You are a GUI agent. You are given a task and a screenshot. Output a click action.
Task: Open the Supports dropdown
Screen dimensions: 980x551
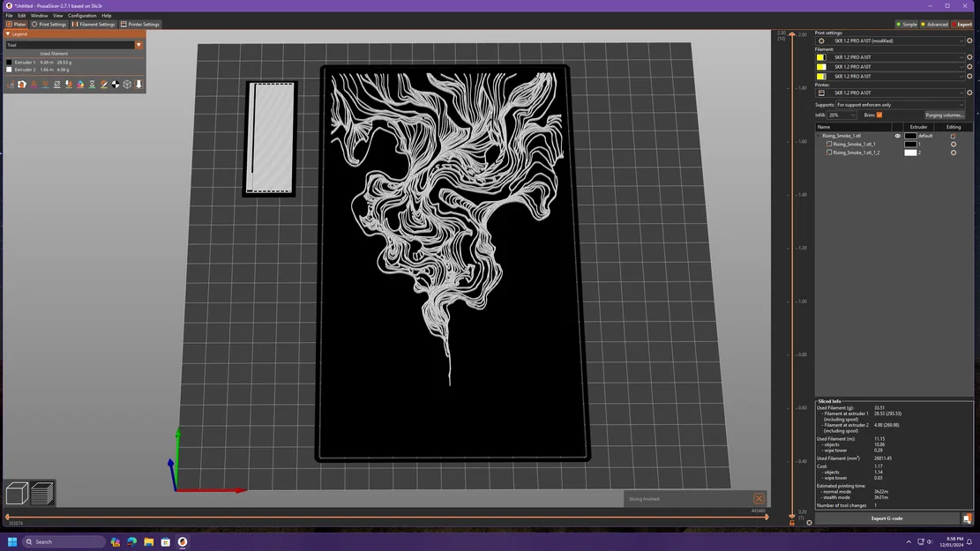901,105
